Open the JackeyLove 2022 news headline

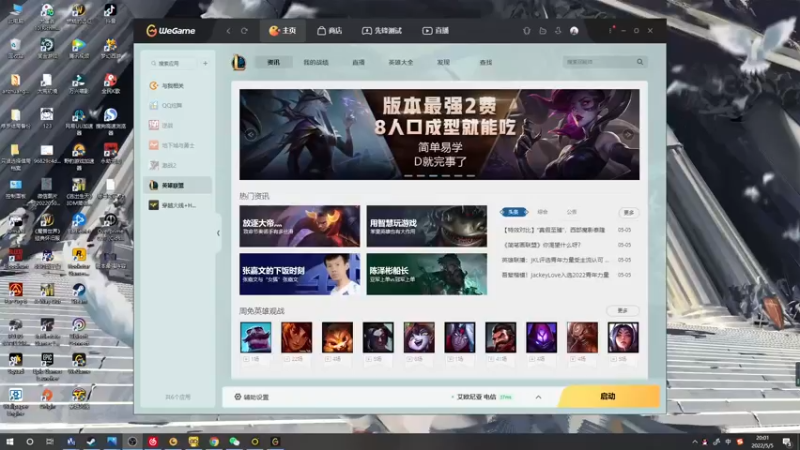[x=556, y=274]
